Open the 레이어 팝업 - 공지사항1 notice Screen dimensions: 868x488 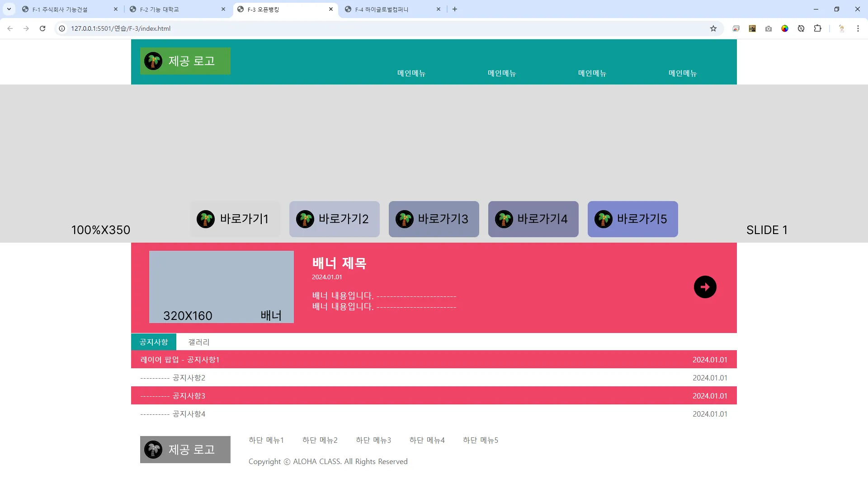click(x=180, y=360)
